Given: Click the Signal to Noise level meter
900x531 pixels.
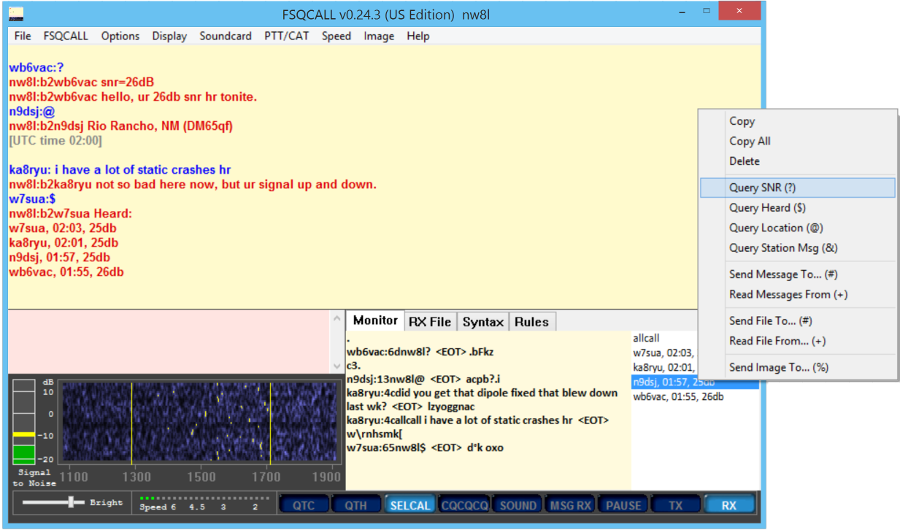Looking at the screenshot, I should (x=24, y=421).
